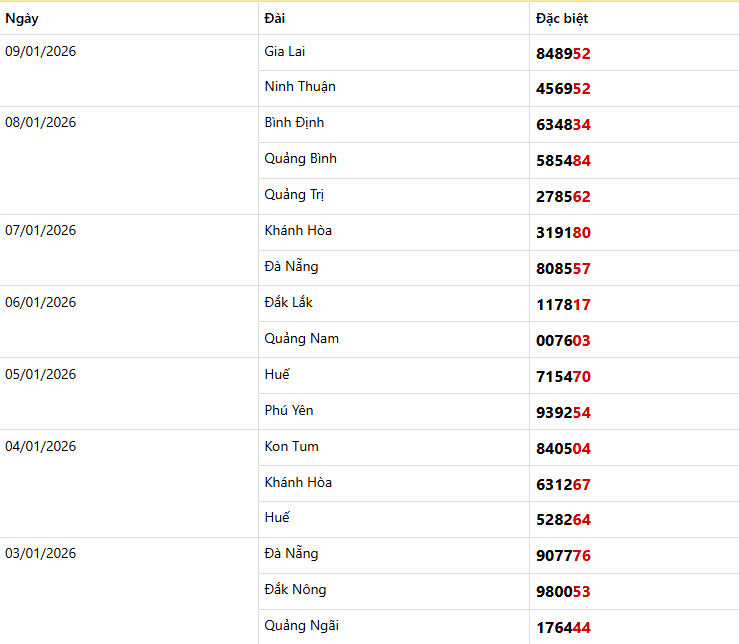This screenshot has width=739, height=644.
Task: Click the Đặc biệt column header
Action: (x=562, y=18)
